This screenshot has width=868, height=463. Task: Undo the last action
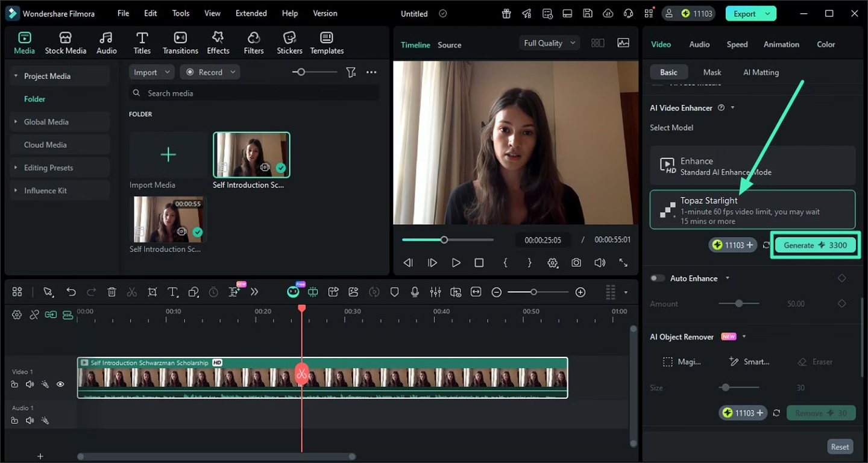(71, 292)
